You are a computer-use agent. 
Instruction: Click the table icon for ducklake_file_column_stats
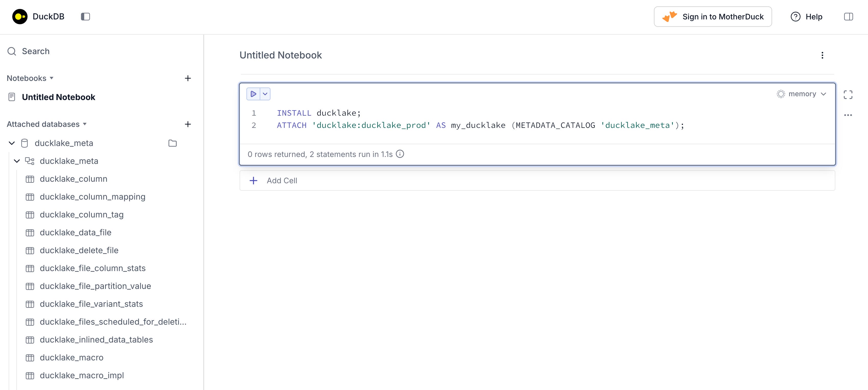(x=30, y=268)
